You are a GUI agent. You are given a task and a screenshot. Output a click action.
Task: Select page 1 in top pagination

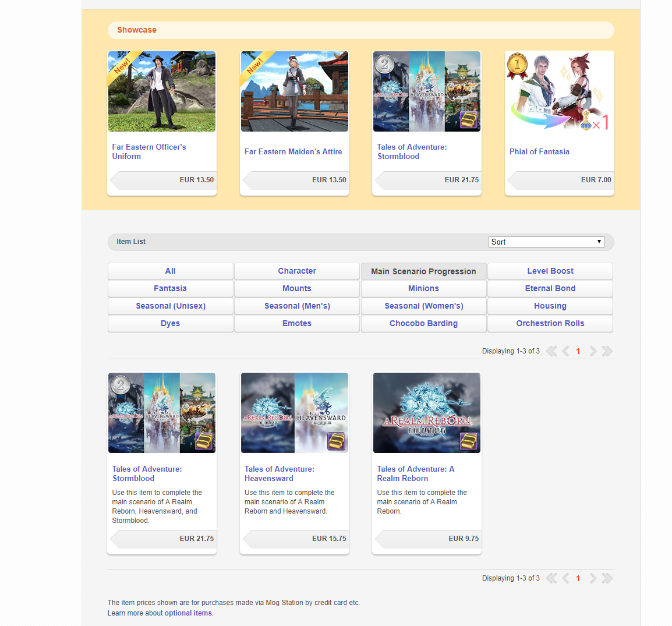[x=578, y=351]
